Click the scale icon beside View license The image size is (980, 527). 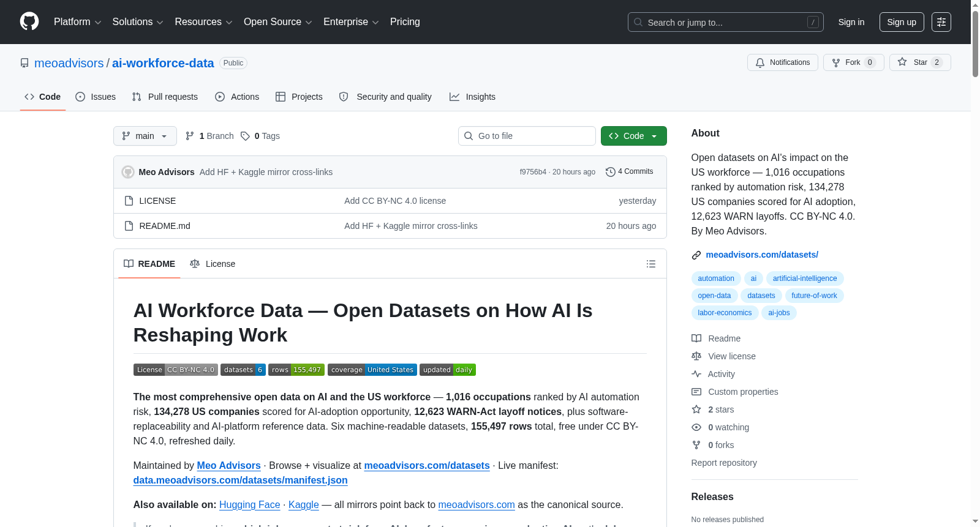[x=696, y=356]
